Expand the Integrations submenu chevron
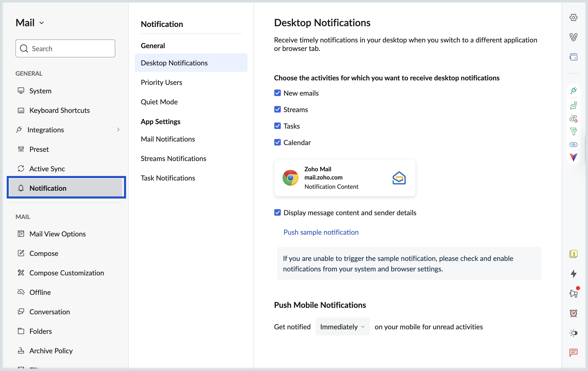This screenshot has width=588, height=371. pos(118,130)
